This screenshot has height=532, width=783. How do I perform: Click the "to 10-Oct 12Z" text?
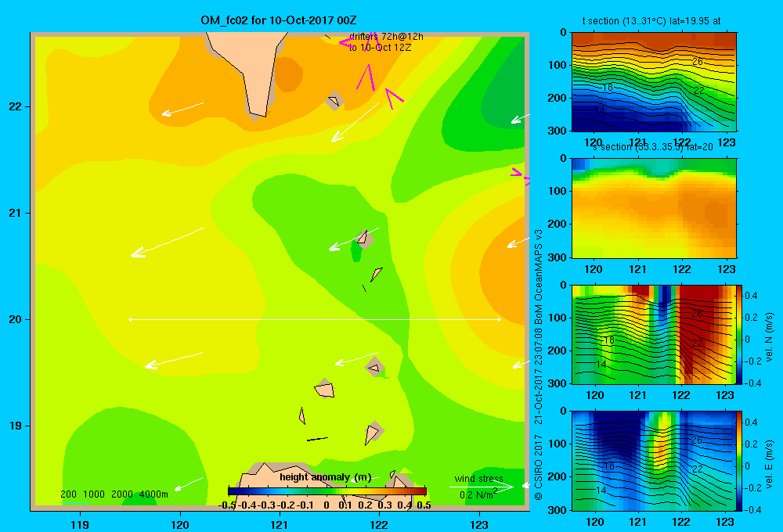click(x=380, y=48)
